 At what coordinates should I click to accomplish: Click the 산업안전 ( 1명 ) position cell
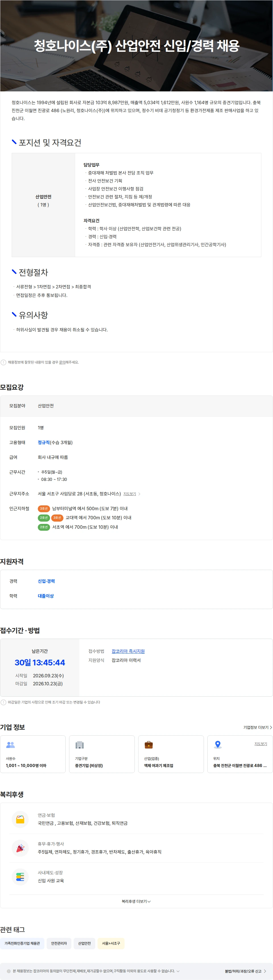43,205
